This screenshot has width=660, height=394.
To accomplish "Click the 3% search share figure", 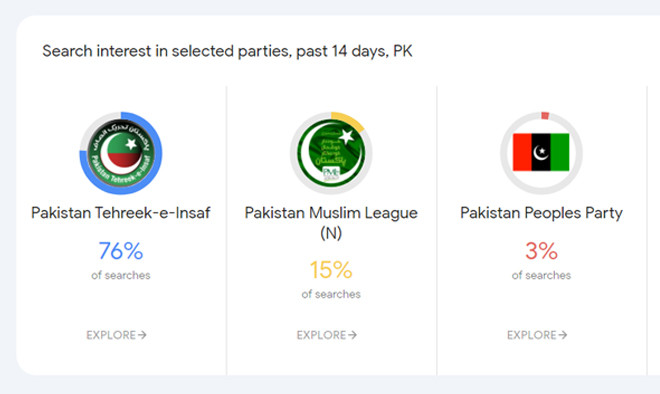I will tap(541, 251).
